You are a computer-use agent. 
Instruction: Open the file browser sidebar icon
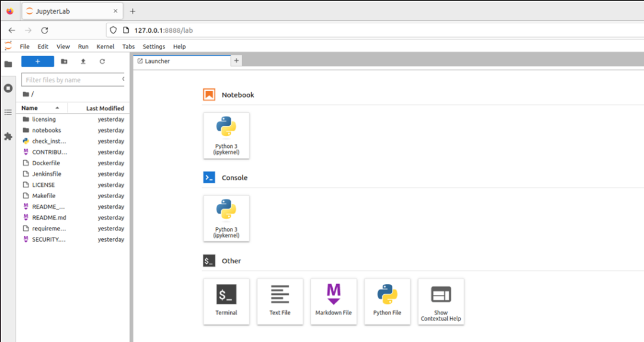tap(8, 64)
